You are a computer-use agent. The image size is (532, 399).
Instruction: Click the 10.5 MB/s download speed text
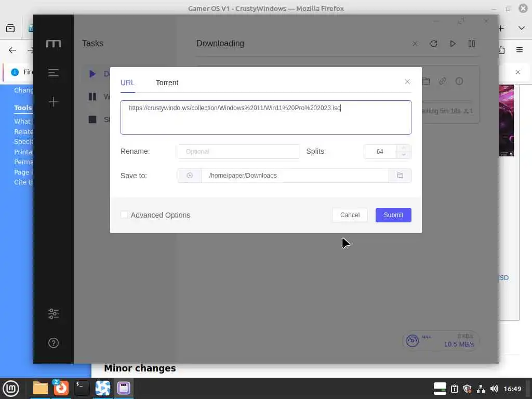pos(459,344)
